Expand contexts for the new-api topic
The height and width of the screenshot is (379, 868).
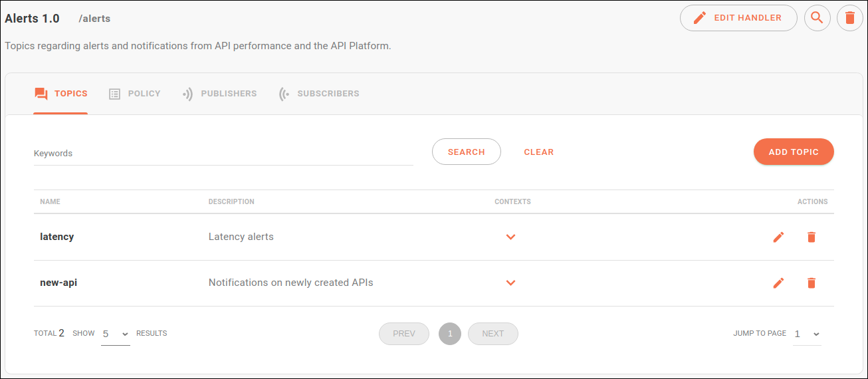(x=510, y=283)
